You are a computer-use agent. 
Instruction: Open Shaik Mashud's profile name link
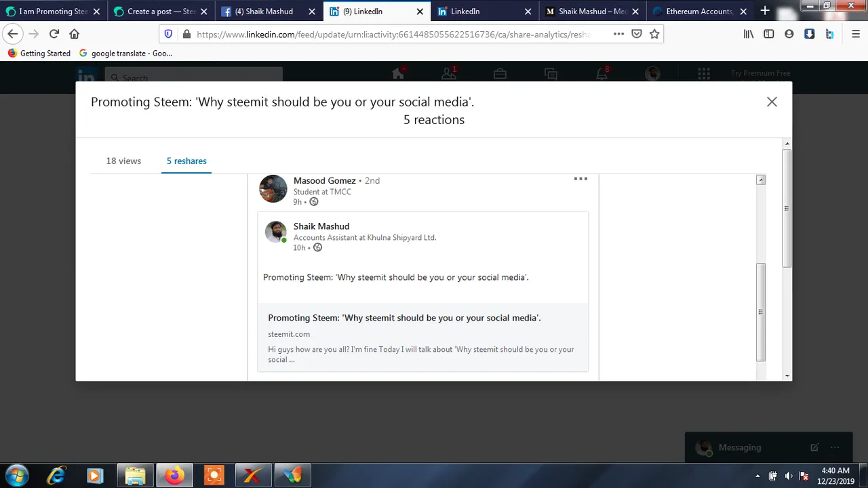tap(321, 226)
